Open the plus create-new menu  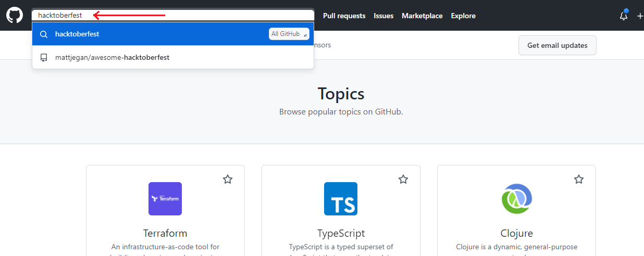[x=640, y=16]
